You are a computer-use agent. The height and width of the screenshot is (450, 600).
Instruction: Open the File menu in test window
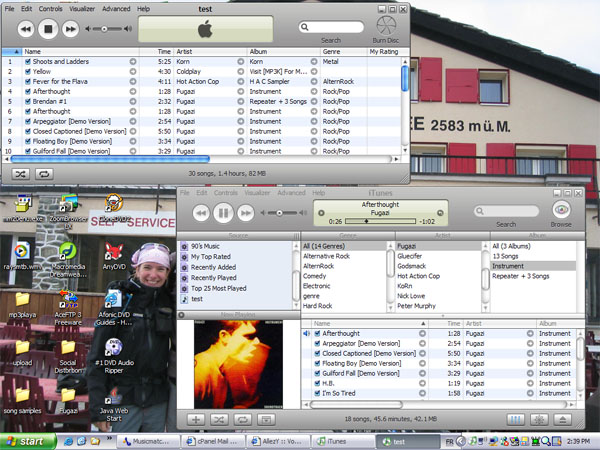pos(9,9)
